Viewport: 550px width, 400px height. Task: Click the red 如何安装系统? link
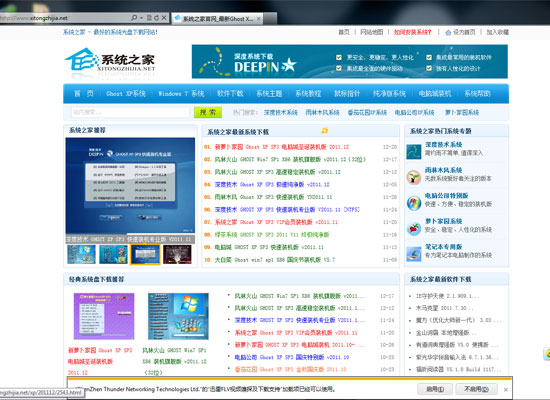412,32
